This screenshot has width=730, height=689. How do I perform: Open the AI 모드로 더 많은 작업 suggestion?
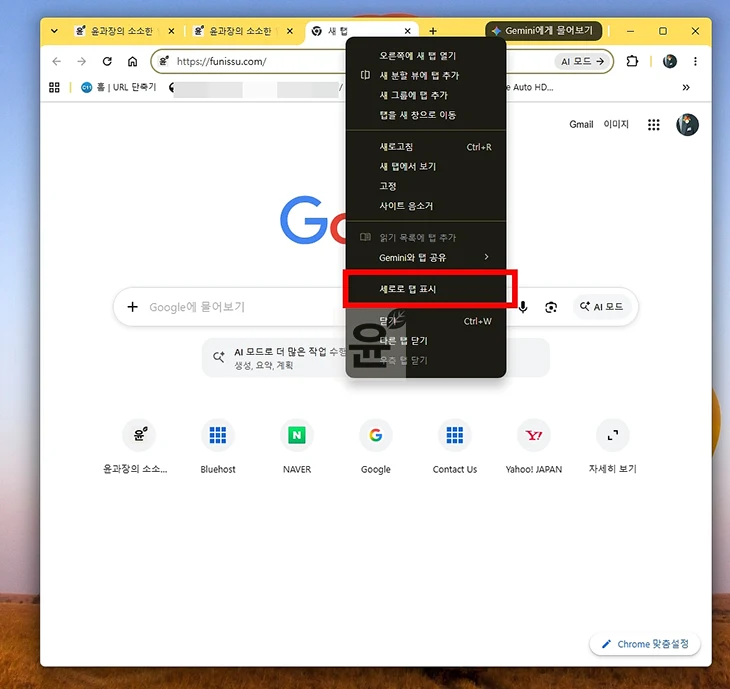click(x=375, y=358)
